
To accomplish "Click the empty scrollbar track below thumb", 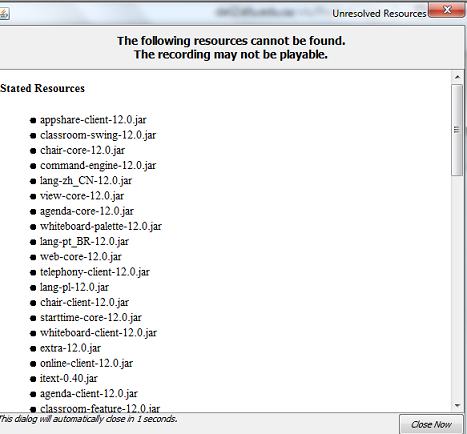I will tap(457, 287).
